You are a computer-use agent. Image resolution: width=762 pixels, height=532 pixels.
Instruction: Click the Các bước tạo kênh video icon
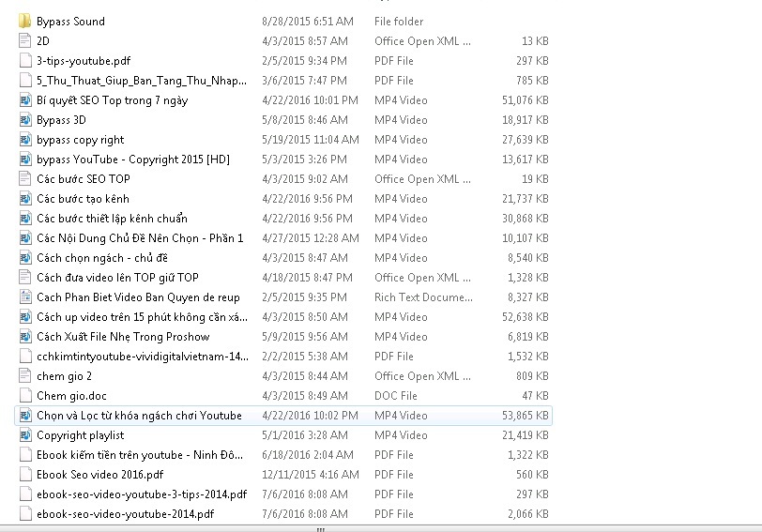pyautogui.click(x=24, y=198)
